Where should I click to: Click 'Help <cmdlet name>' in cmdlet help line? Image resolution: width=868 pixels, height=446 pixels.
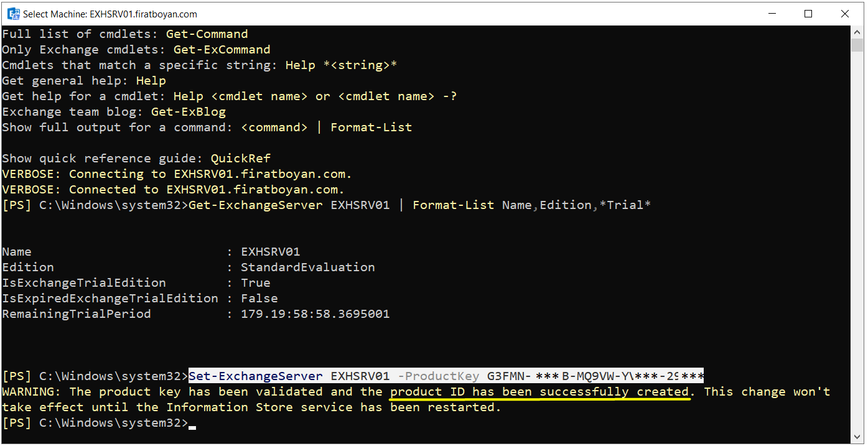pos(241,96)
